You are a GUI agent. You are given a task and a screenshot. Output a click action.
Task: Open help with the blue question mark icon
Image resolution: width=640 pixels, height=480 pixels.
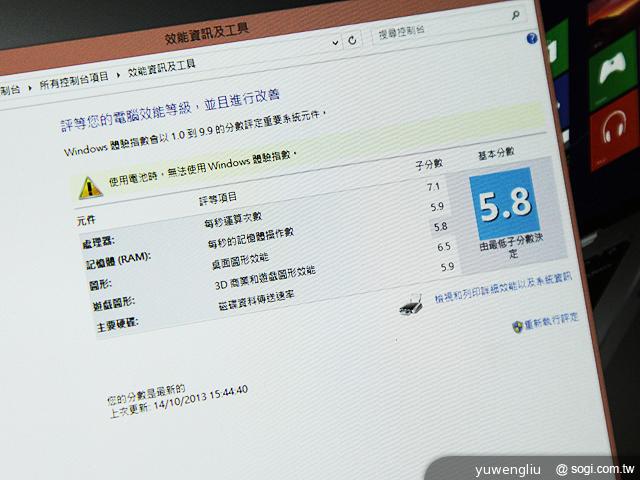tap(531, 38)
